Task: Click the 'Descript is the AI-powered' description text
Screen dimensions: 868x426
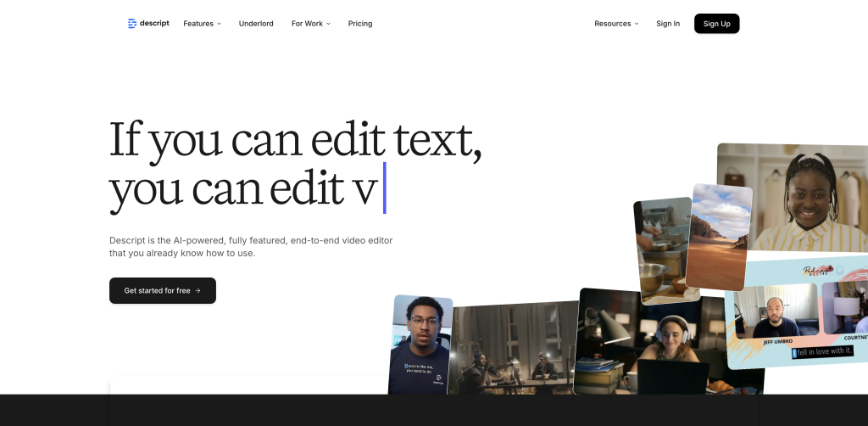Action: (251, 246)
